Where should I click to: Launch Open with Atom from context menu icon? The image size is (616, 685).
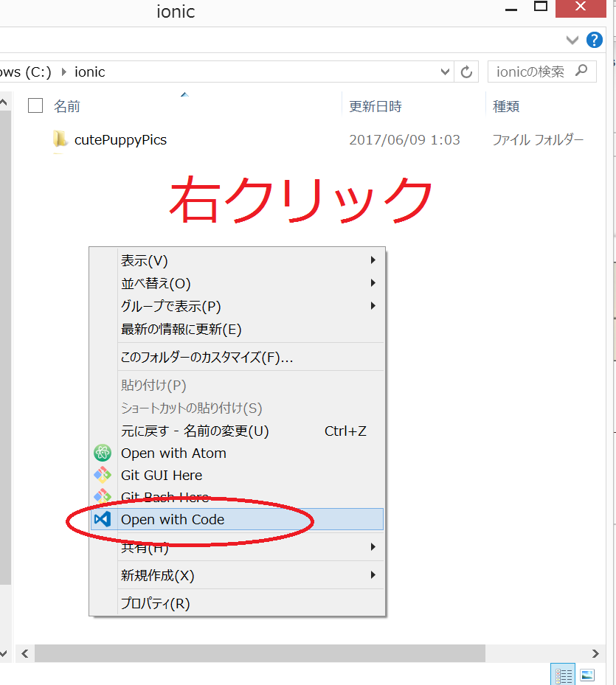[x=103, y=453]
